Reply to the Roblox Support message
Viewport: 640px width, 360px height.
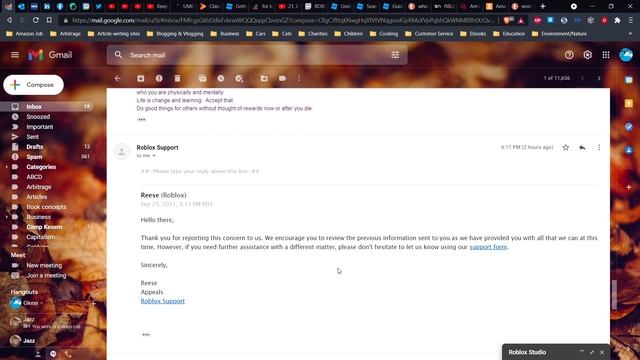[x=582, y=147]
